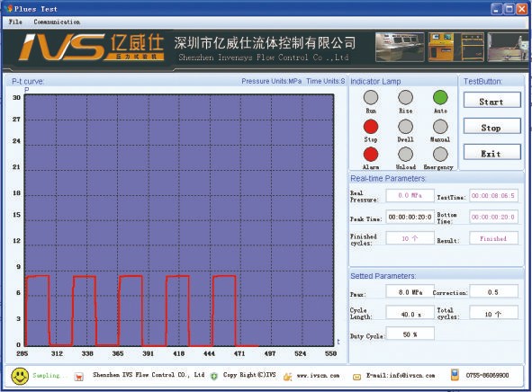Screen dimensions: 532x392
Task: Click the Manual indicator lamp
Action: [440, 127]
